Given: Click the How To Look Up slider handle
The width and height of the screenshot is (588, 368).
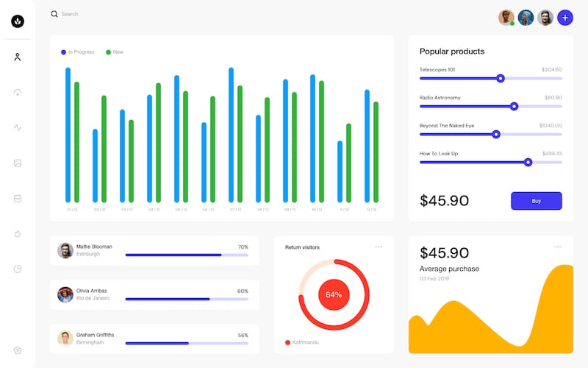Looking at the screenshot, I should pos(528,162).
